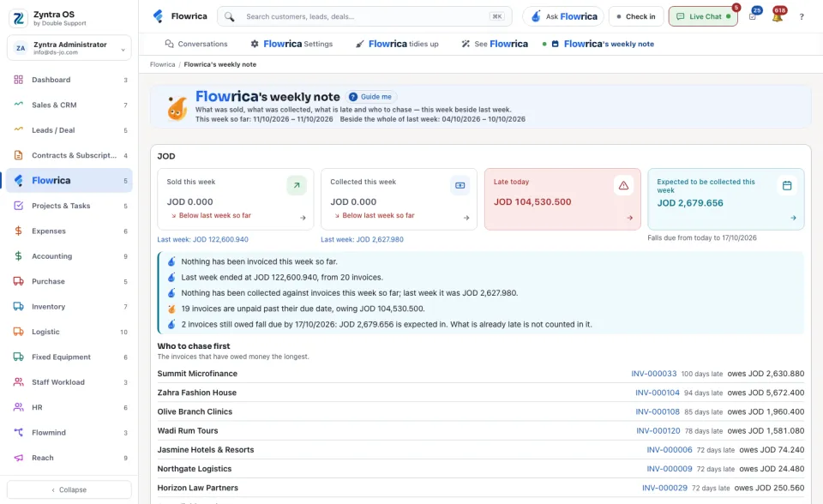Open the Flowmind module
Screen dimensions: 823x504
click(x=69, y=433)
